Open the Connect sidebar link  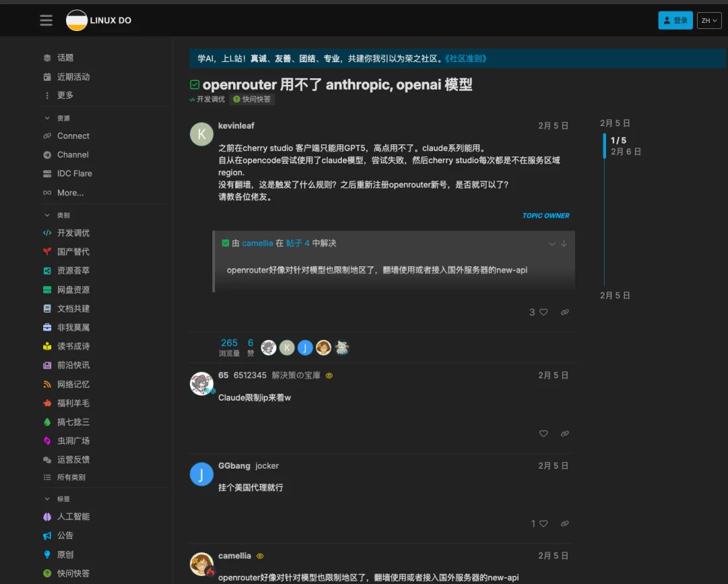[x=73, y=136]
